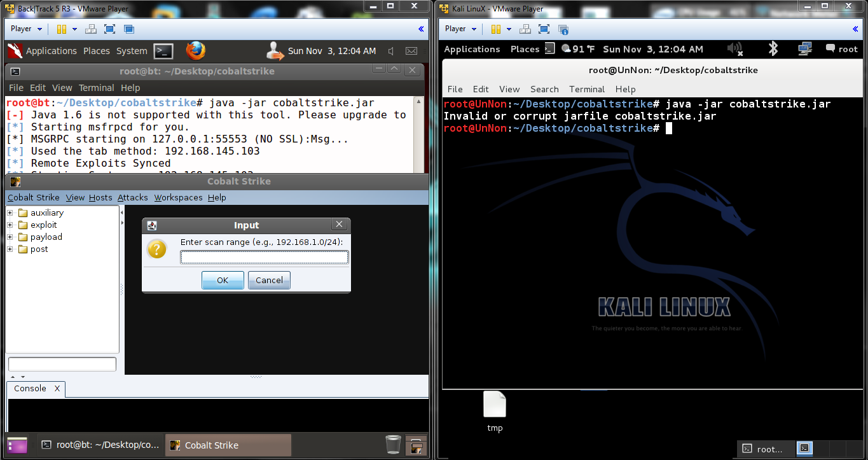This screenshot has width=868, height=460.
Task: Close the Console tab with its X
Action: tap(57, 389)
